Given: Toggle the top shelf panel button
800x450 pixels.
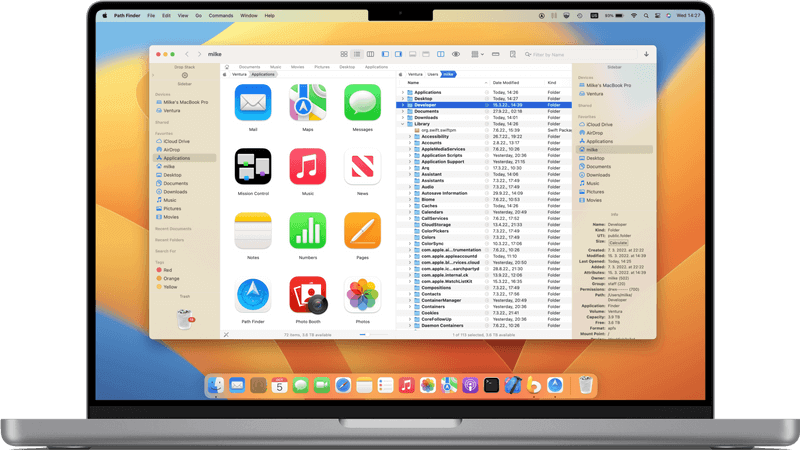Looking at the screenshot, I should (426, 54).
